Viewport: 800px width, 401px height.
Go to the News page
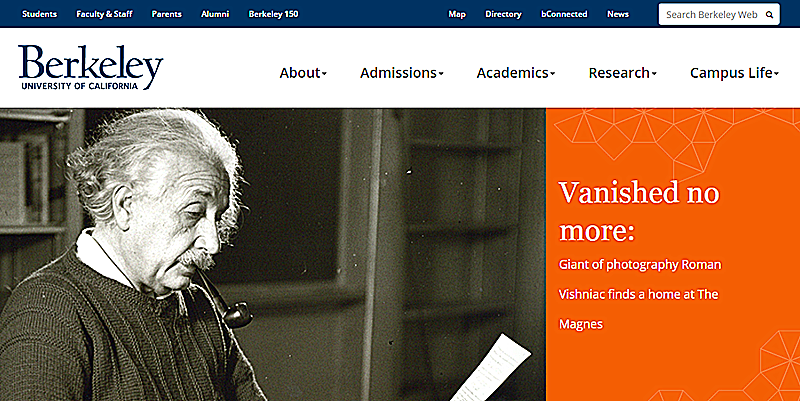[617, 14]
